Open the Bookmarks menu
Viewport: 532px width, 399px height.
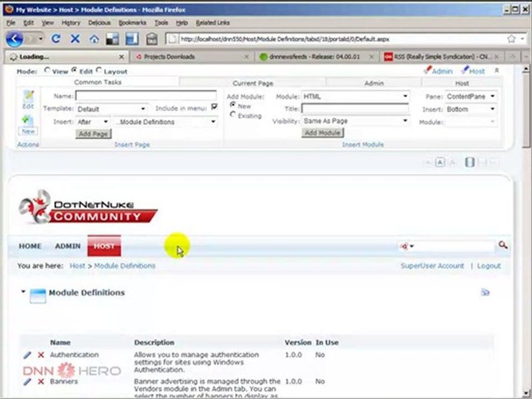tap(132, 23)
